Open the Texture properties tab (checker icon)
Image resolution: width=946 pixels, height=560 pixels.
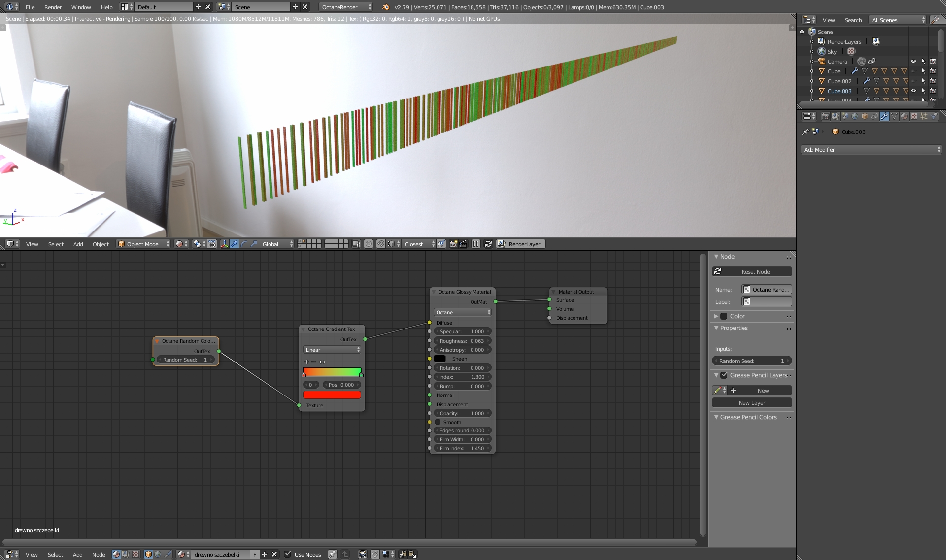coord(914,116)
